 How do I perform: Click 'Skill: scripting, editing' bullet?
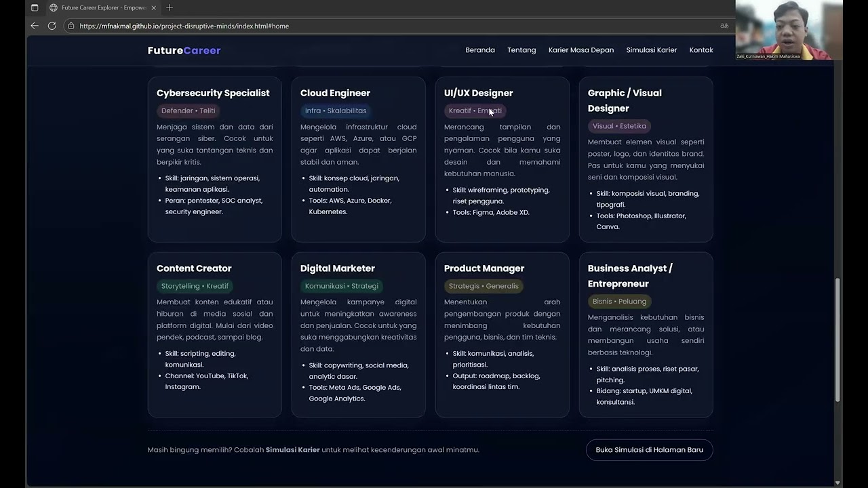click(200, 359)
